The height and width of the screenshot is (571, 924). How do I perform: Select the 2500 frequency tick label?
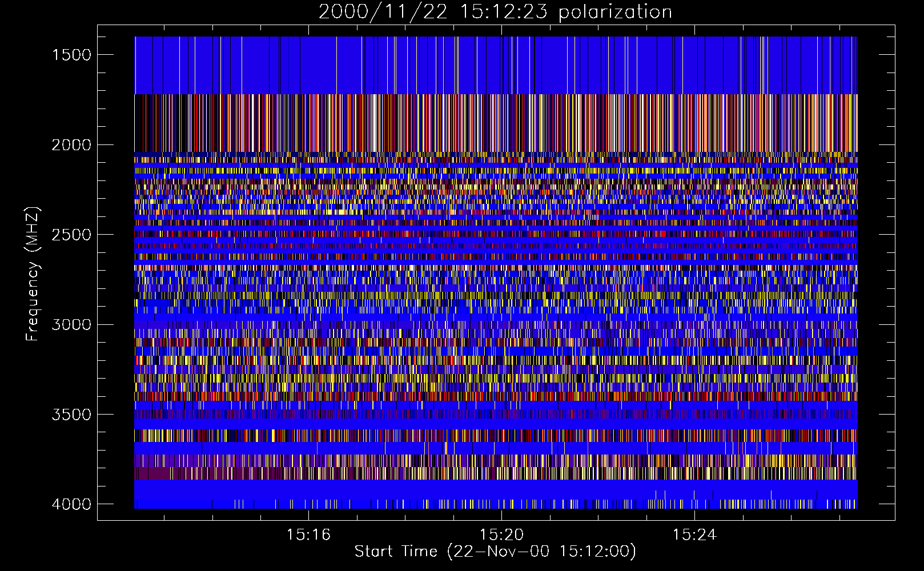(x=71, y=235)
